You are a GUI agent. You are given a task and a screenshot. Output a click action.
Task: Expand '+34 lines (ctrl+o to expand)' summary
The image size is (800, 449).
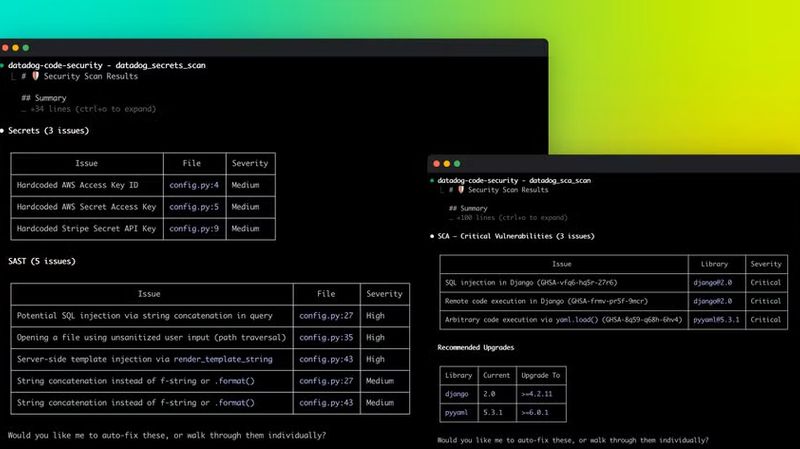click(93, 109)
